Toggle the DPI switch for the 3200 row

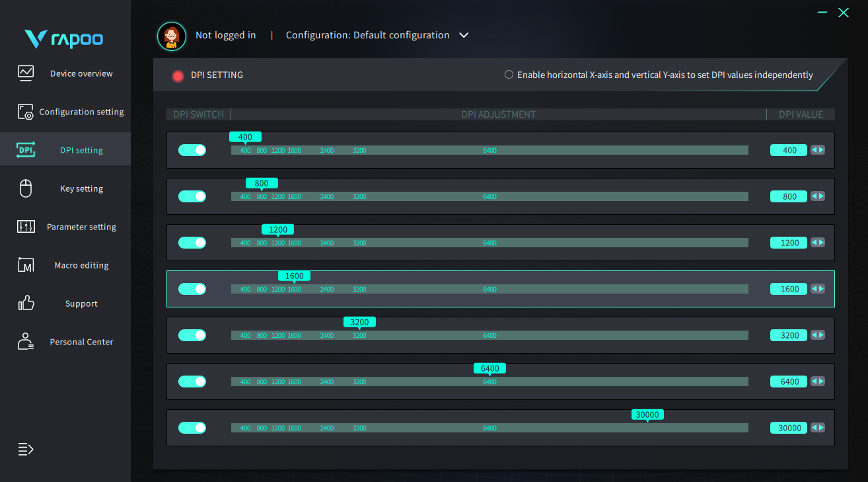[x=192, y=335]
